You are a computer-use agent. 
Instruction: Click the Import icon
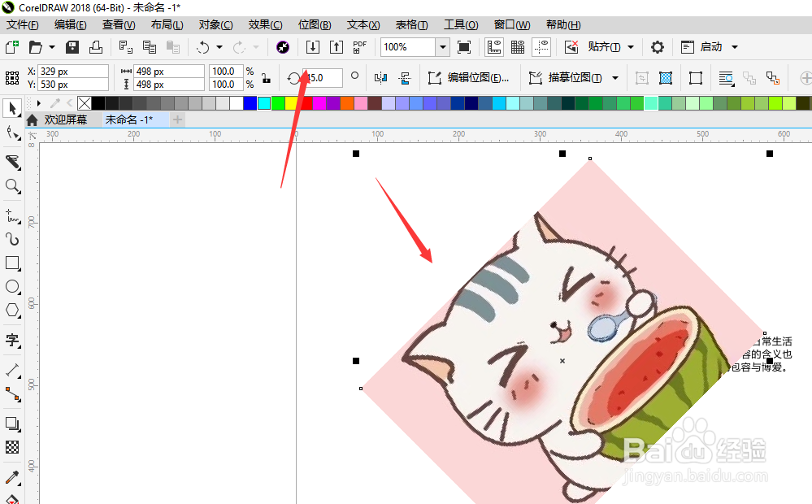313,47
